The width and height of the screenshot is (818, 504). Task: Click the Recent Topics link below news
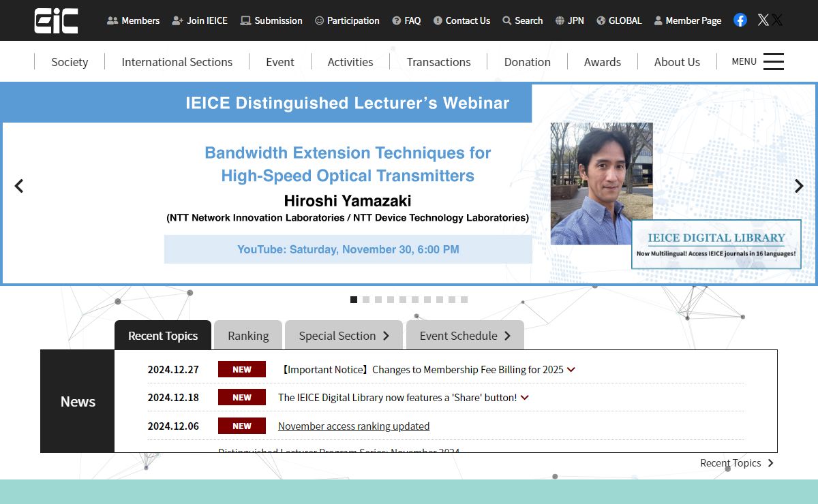(731, 463)
